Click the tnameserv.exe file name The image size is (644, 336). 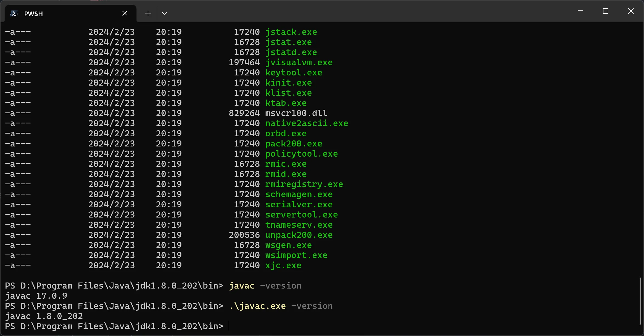point(299,225)
